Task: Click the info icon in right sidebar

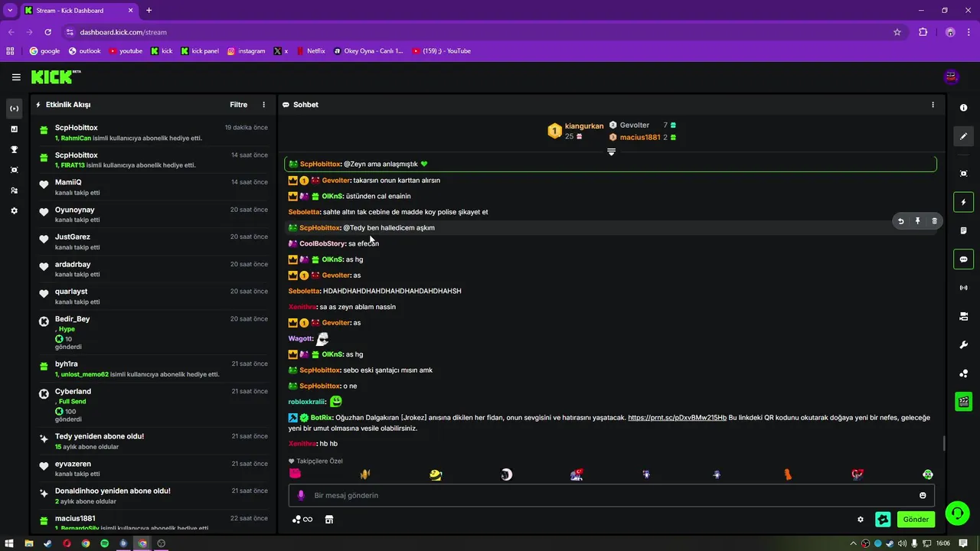Action: click(x=964, y=108)
